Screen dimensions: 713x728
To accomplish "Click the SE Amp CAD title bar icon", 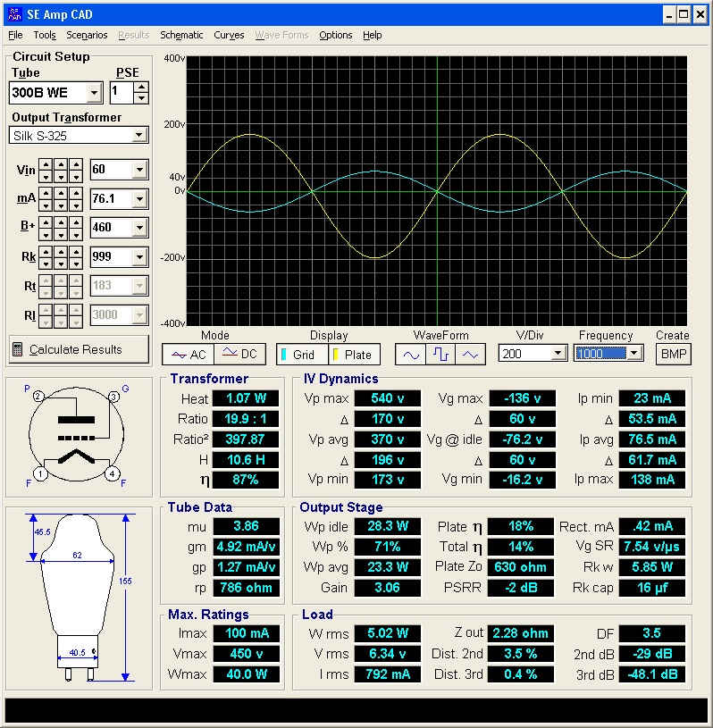I will click(x=13, y=14).
